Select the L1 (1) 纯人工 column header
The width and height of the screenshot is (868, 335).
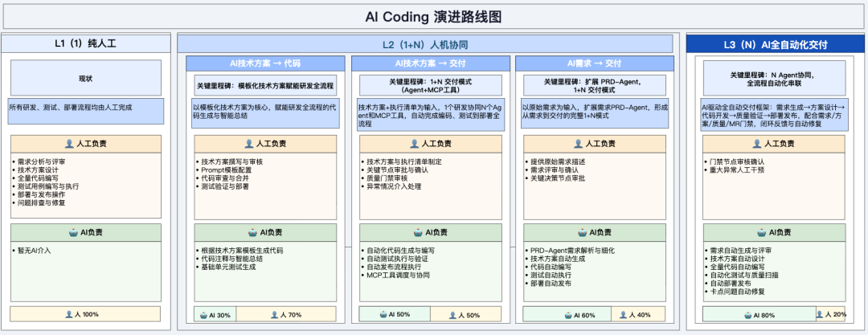pyautogui.click(x=85, y=43)
